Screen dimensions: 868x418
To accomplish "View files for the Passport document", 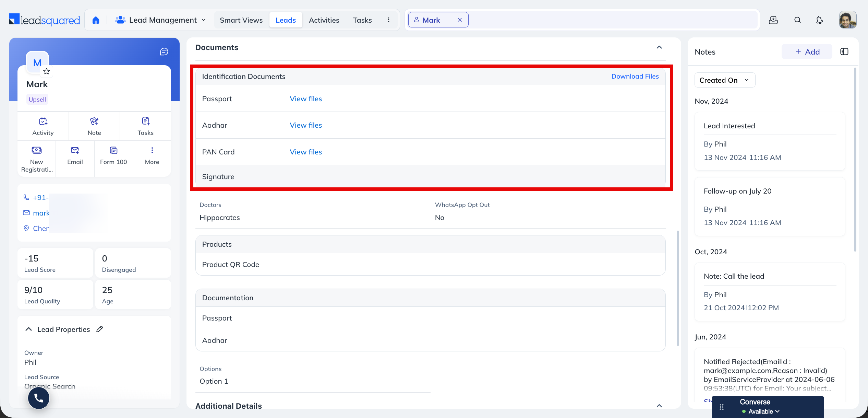I will pos(306,99).
